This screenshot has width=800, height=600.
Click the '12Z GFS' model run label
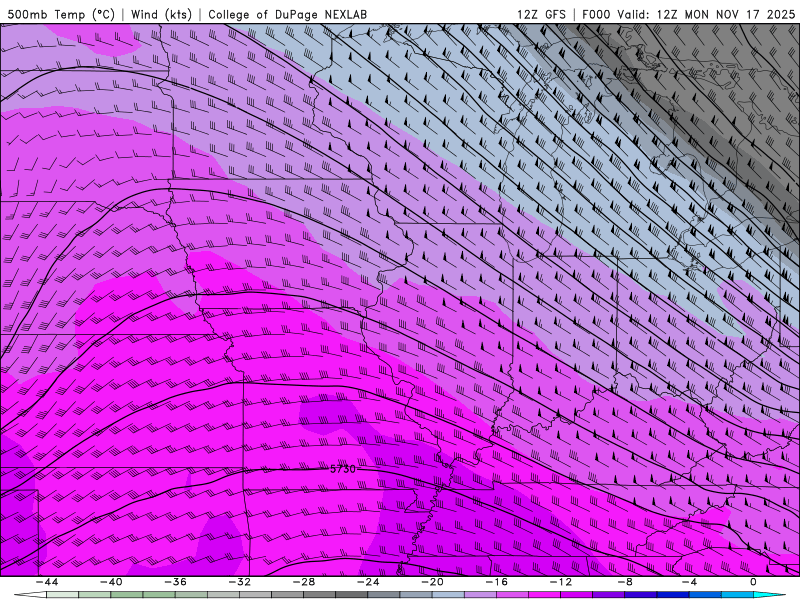(541, 15)
